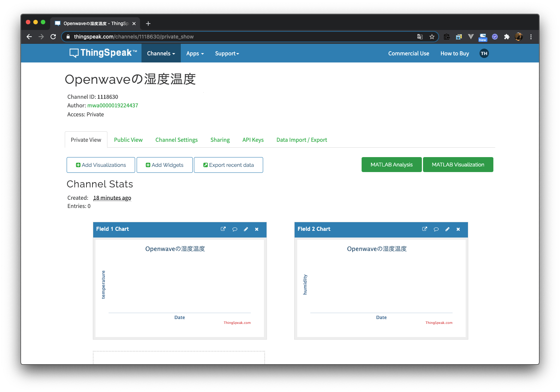Go forward with browser forward arrow

click(41, 37)
